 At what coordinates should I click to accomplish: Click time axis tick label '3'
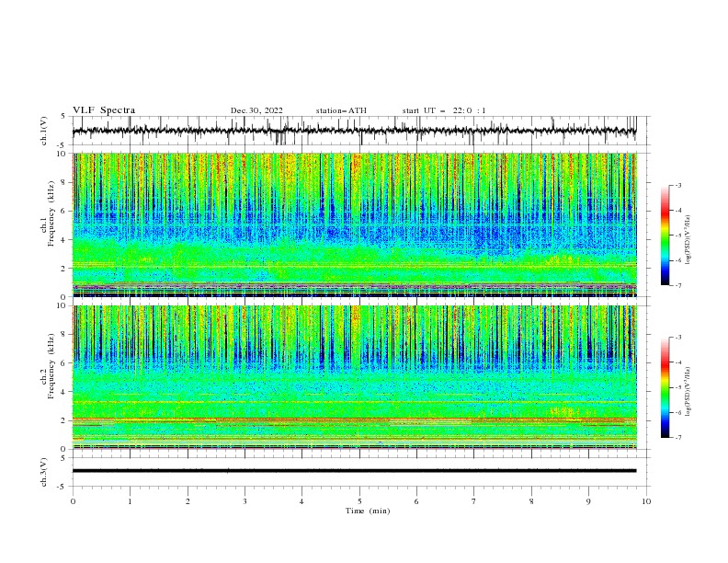[x=245, y=501]
